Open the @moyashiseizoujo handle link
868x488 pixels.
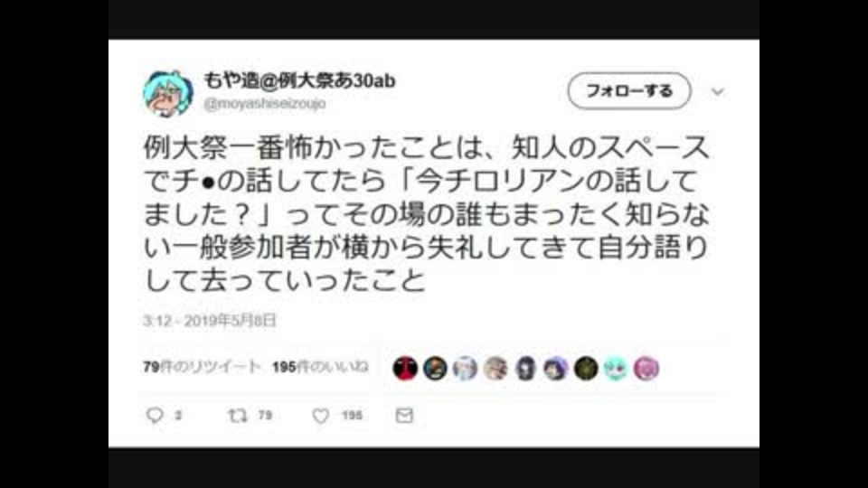point(265,103)
